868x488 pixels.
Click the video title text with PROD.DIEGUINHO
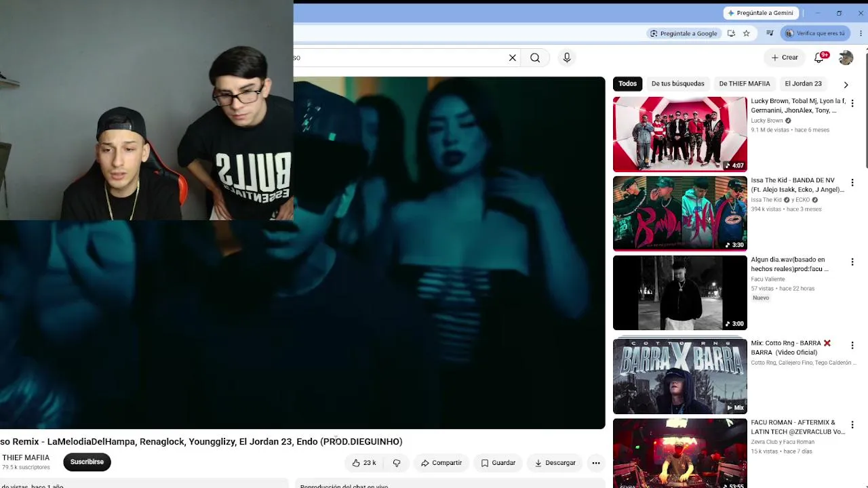click(x=201, y=441)
